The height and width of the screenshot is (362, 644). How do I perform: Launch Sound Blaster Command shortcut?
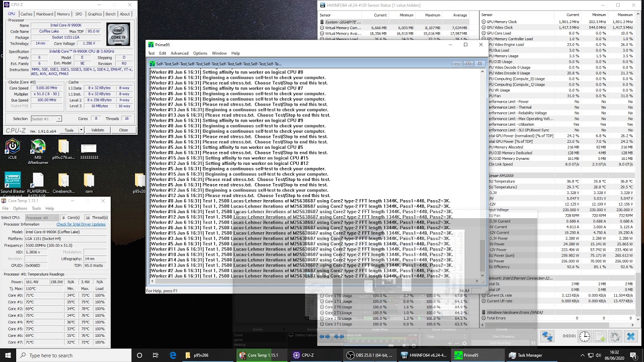[13, 184]
